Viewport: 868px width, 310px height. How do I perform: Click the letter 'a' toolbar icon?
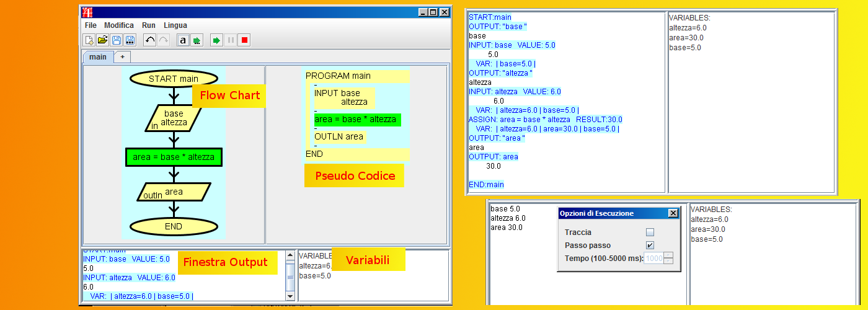tap(183, 40)
